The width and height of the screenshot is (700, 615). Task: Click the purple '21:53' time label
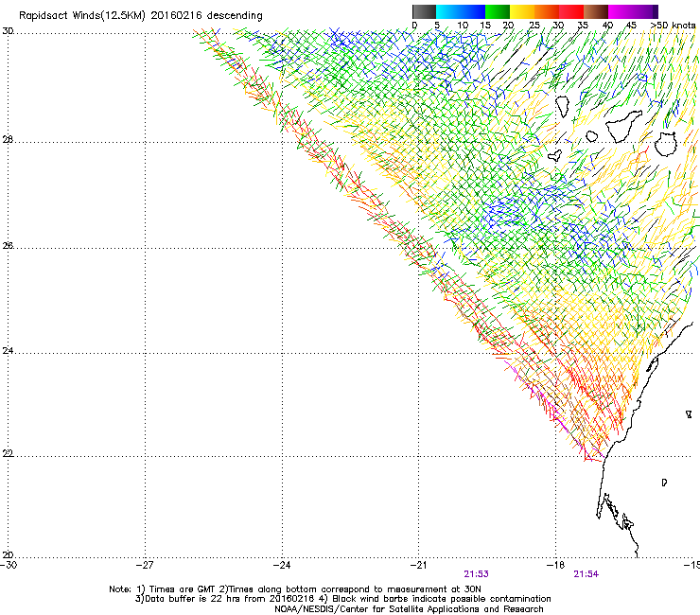click(x=476, y=574)
